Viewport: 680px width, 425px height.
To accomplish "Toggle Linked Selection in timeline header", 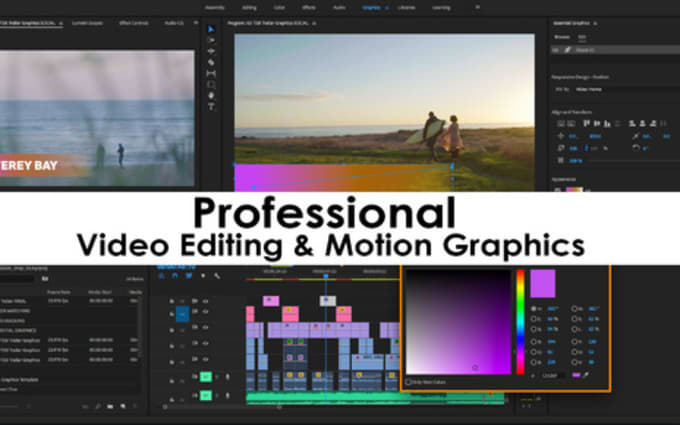I will point(189,276).
